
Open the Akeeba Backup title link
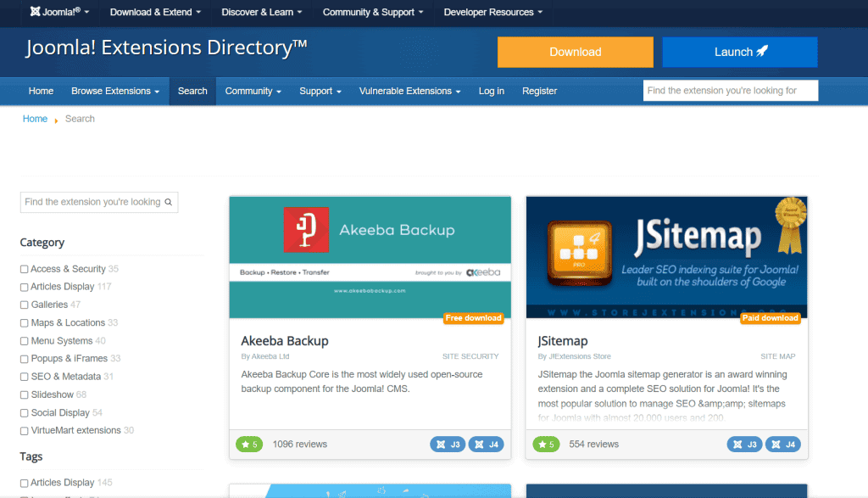285,341
